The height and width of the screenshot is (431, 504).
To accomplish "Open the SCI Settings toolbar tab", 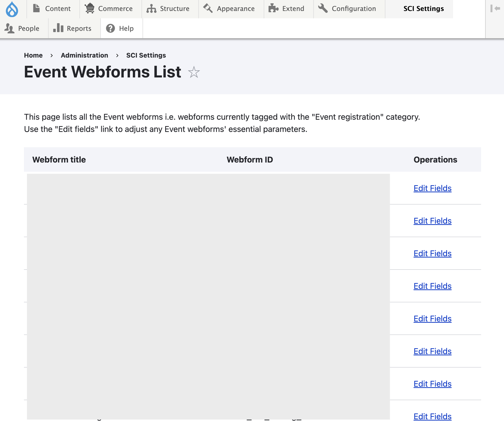I will (x=424, y=9).
